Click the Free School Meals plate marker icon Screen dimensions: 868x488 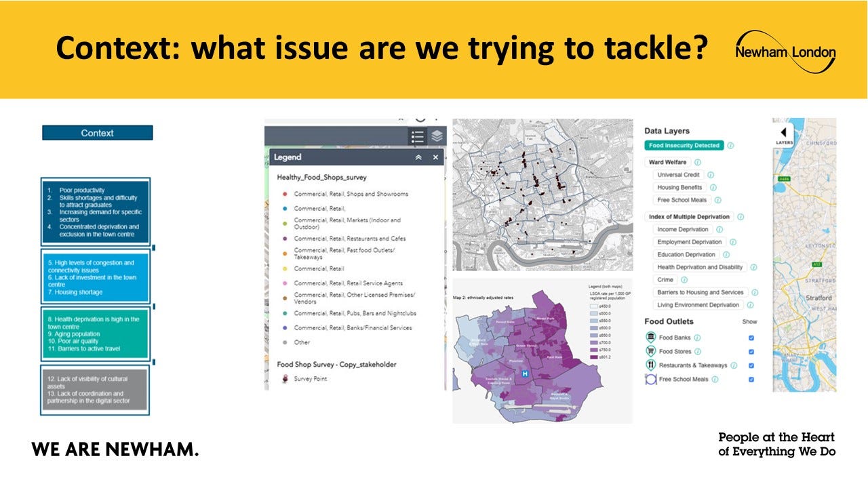click(x=651, y=379)
